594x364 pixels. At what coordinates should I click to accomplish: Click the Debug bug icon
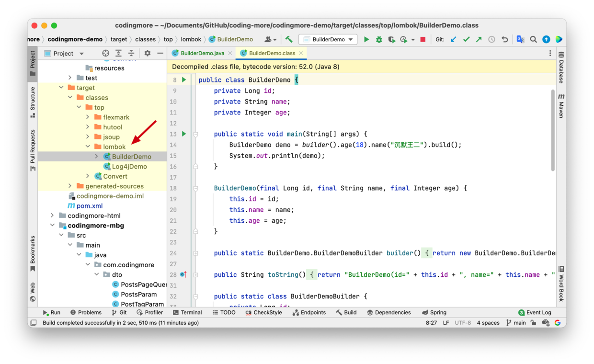click(379, 39)
